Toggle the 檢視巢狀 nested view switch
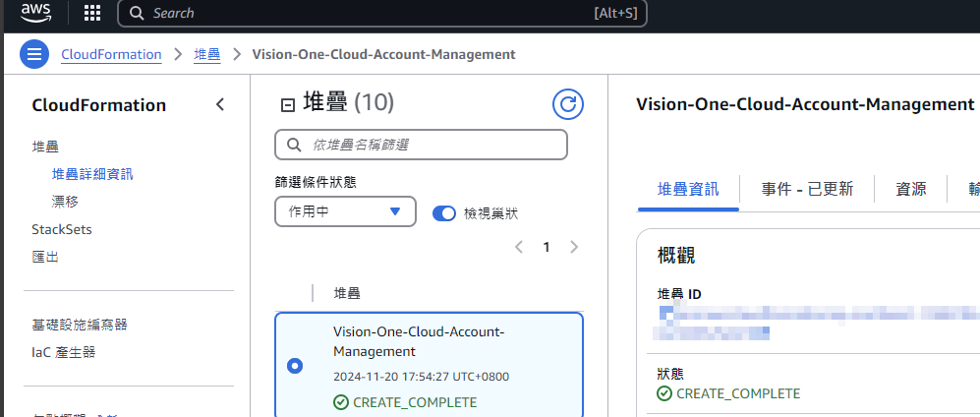This screenshot has width=980, height=417. click(444, 212)
